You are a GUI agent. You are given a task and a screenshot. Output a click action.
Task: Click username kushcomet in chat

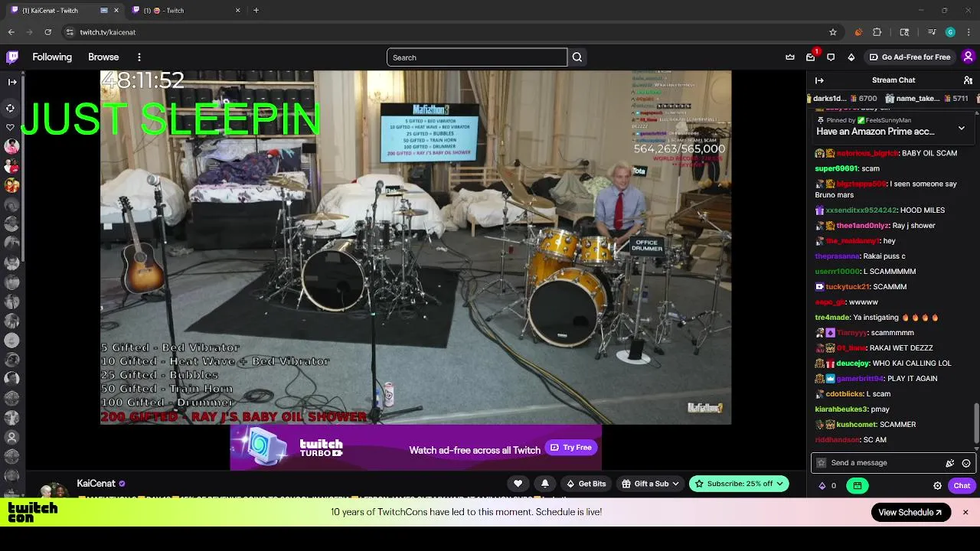tap(856, 424)
